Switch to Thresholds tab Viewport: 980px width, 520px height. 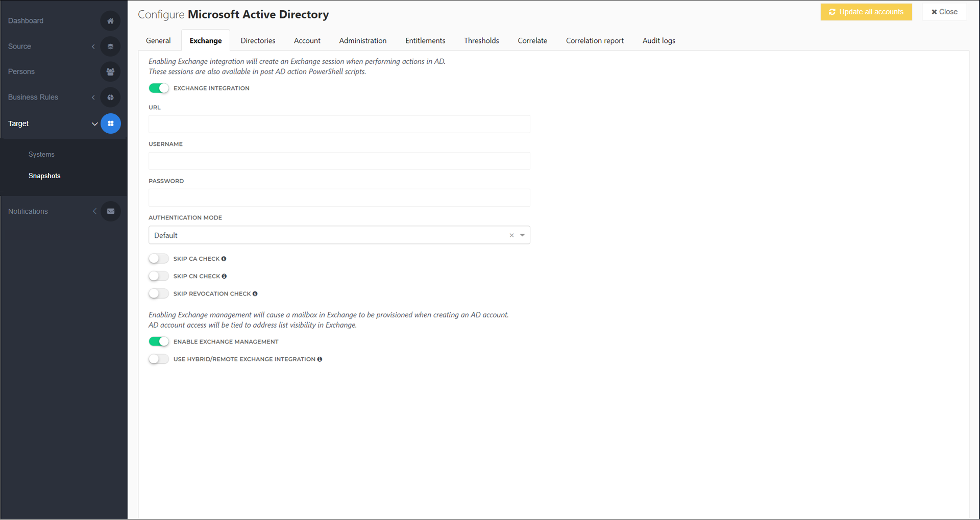[x=481, y=41]
